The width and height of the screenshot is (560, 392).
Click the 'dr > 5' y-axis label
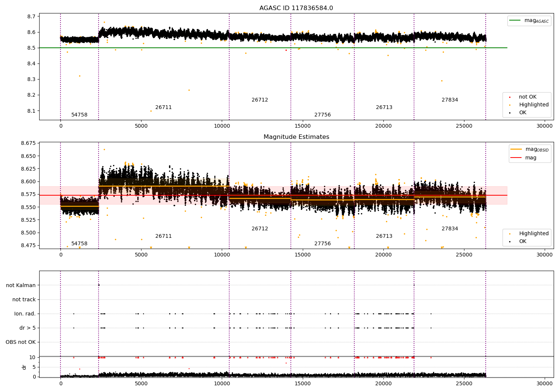28,328
